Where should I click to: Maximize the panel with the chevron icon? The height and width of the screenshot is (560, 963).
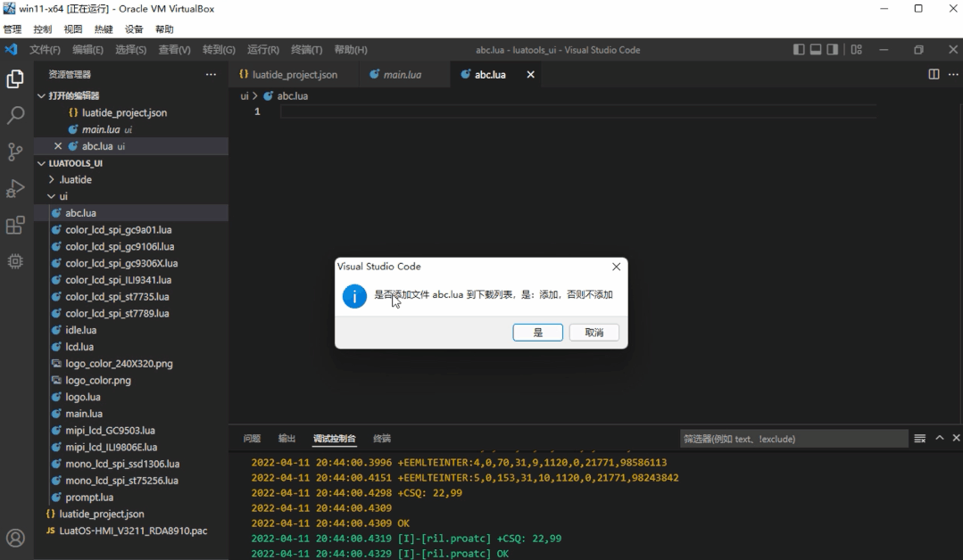pyautogui.click(x=939, y=438)
